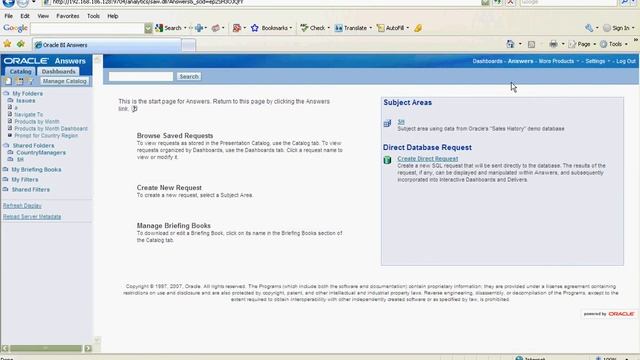Open the Favorites menu

[68, 16]
